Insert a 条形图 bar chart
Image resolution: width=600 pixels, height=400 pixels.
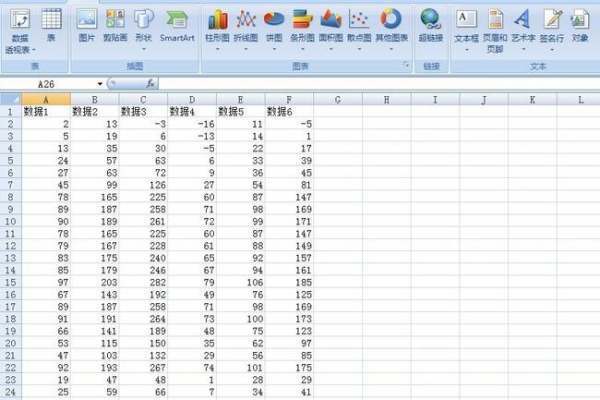point(302,30)
